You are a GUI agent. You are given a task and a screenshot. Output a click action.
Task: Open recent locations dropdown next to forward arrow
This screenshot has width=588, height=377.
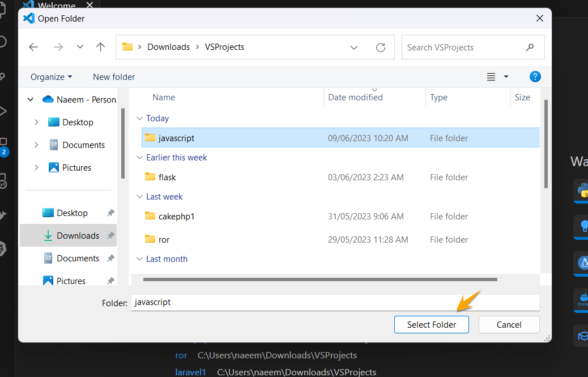click(80, 47)
